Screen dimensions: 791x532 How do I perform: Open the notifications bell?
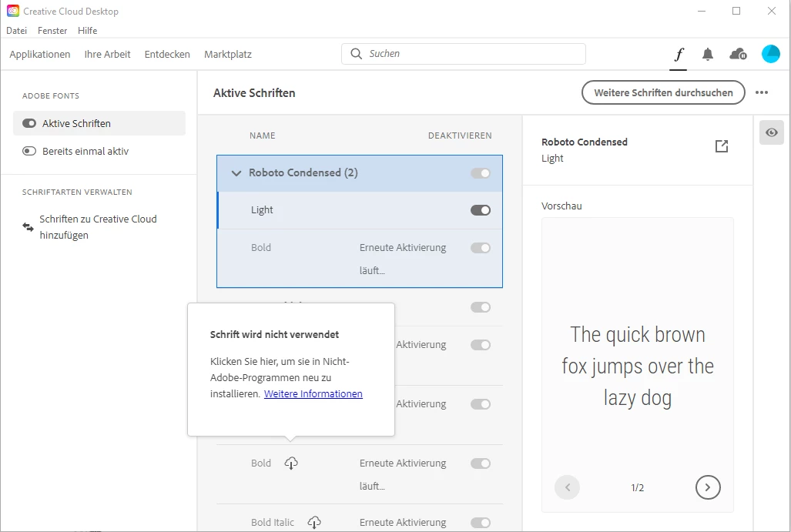tap(708, 54)
